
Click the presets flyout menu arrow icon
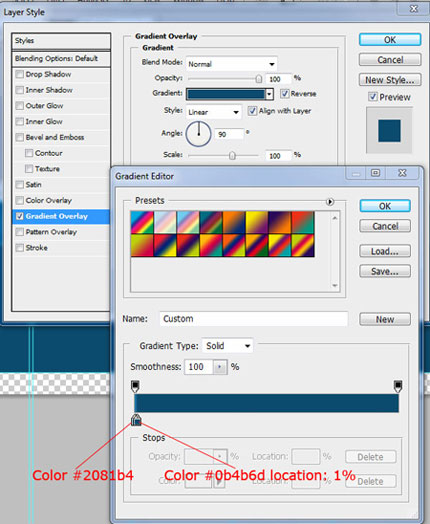coord(330,202)
